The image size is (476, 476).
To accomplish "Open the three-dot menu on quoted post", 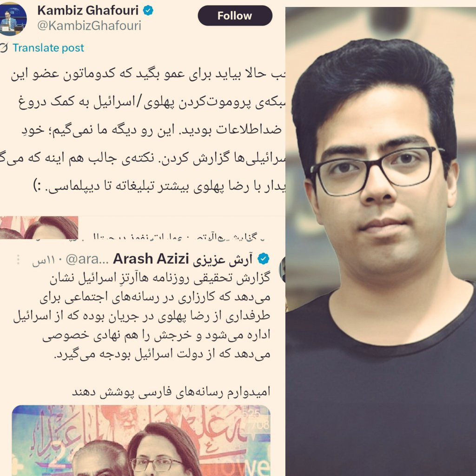I will [18, 260].
